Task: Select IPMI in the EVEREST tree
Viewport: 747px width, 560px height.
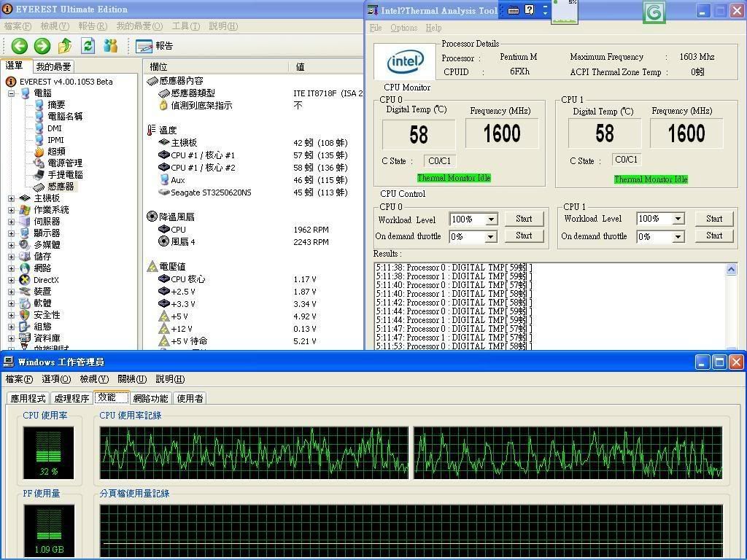Action: [x=55, y=140]
